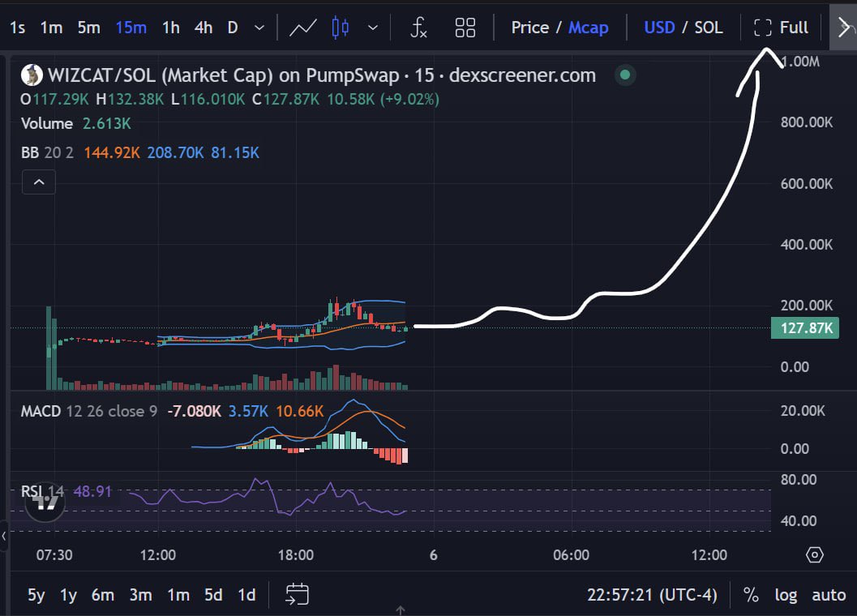Open chart settings gear icon

(x=814, y=555)
